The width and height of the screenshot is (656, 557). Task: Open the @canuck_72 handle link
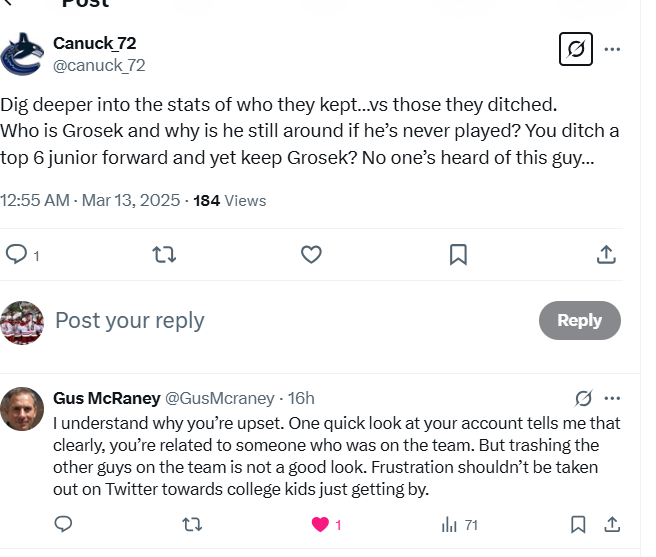click(99, 65)
